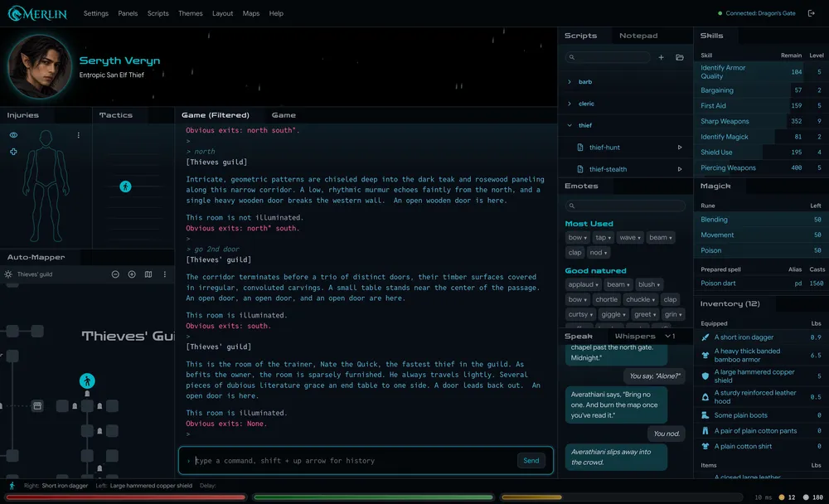Collapse the thief script folder

570,125
